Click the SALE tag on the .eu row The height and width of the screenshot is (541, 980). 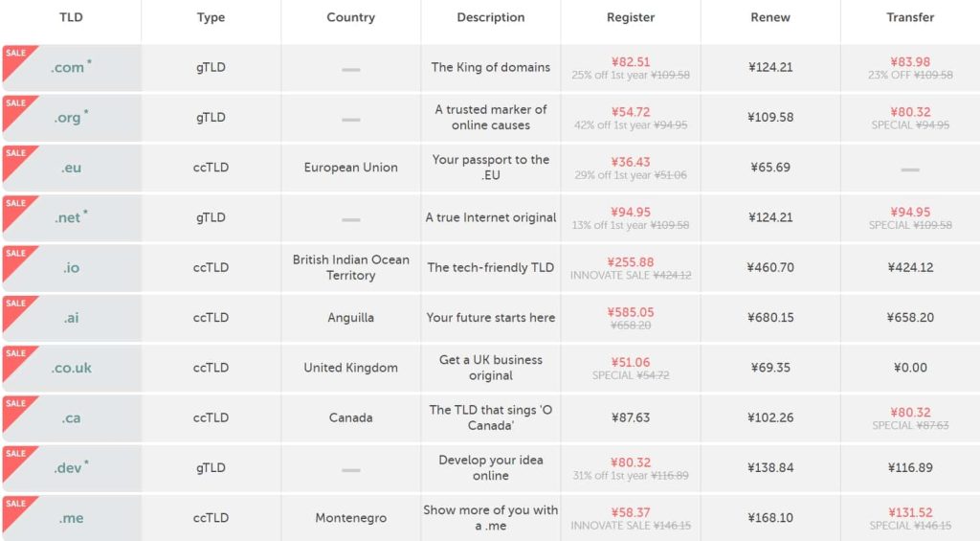point(14,154)
